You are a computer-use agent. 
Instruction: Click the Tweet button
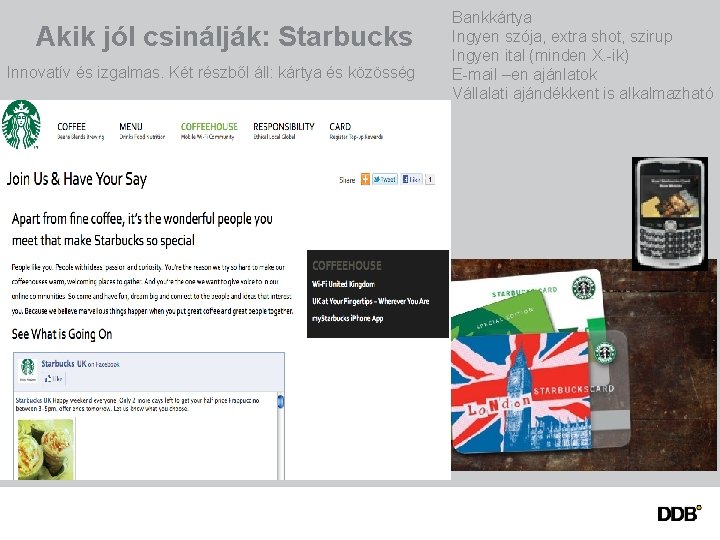click(x=385, y=180)
